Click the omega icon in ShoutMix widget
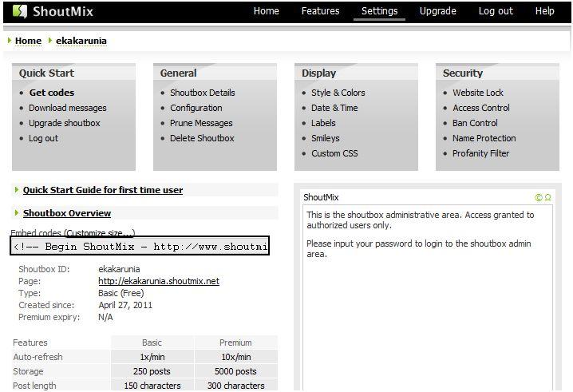The image size is (573, 392). click(547, 197)
